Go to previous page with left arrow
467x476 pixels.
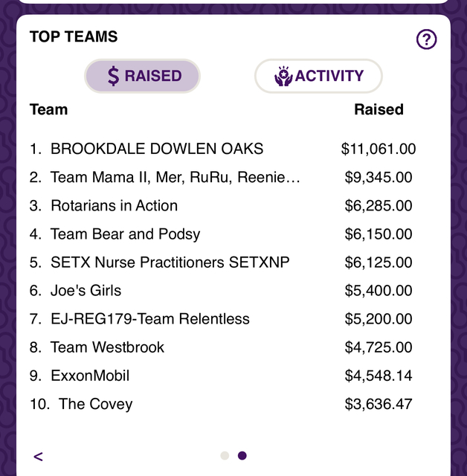click(x=38, y=456)
